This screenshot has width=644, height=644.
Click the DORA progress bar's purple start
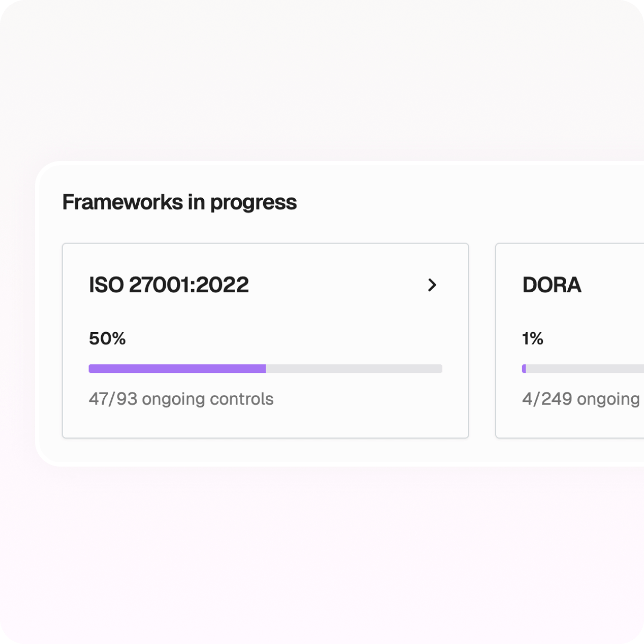524,369
